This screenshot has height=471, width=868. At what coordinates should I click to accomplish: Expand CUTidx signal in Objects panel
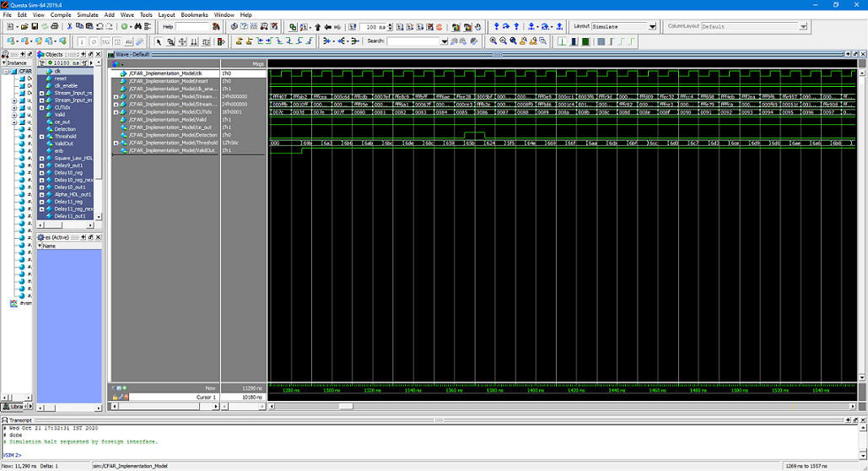41,107
